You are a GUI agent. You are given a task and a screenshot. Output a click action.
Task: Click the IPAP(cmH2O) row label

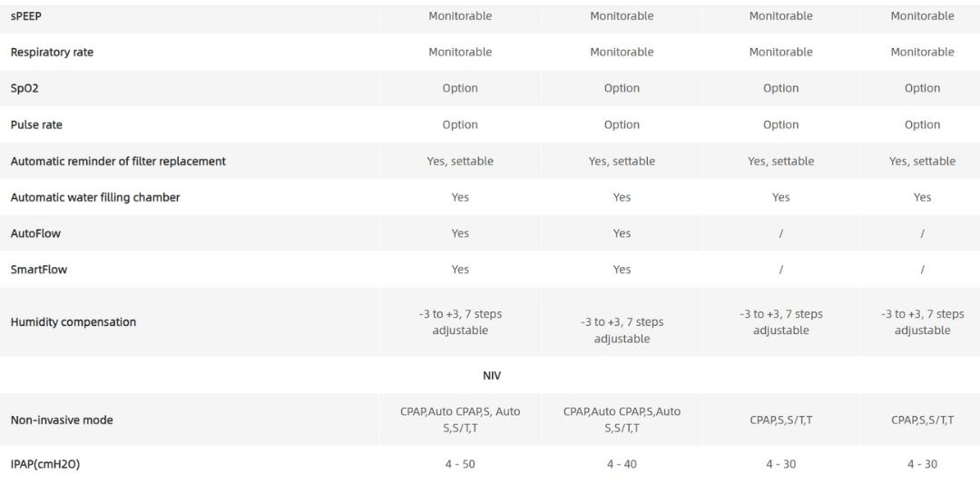click(x=45, y=465)
